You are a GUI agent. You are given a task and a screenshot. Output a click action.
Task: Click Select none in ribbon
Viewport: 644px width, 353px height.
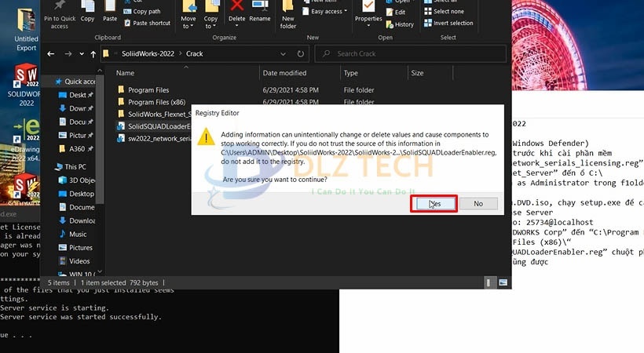(444, 12)
